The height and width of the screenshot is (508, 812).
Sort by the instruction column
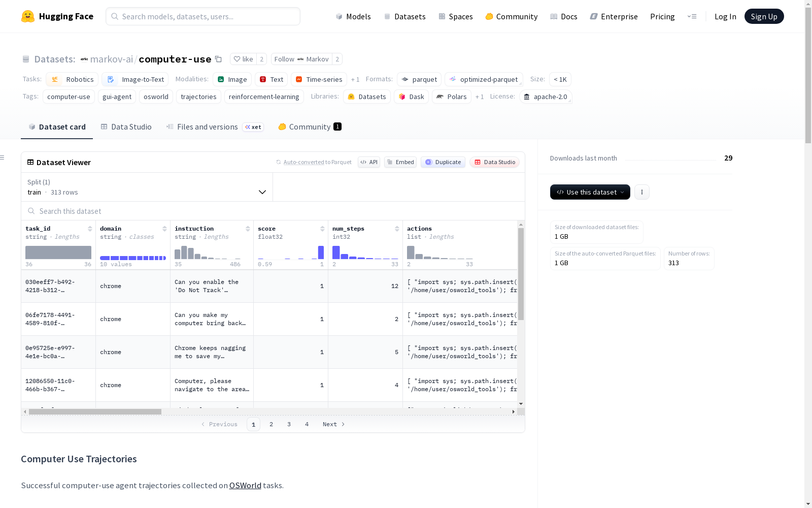coord(248,229)
